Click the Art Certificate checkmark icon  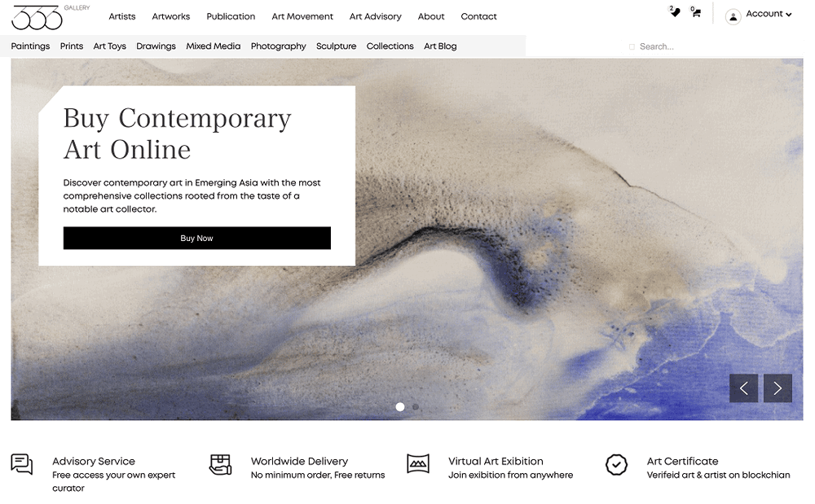click(616, 465)
